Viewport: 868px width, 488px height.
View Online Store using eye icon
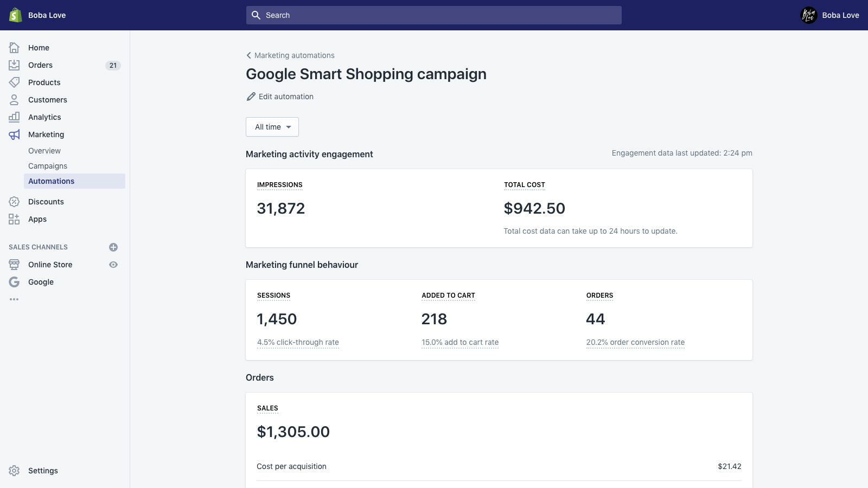113,265
